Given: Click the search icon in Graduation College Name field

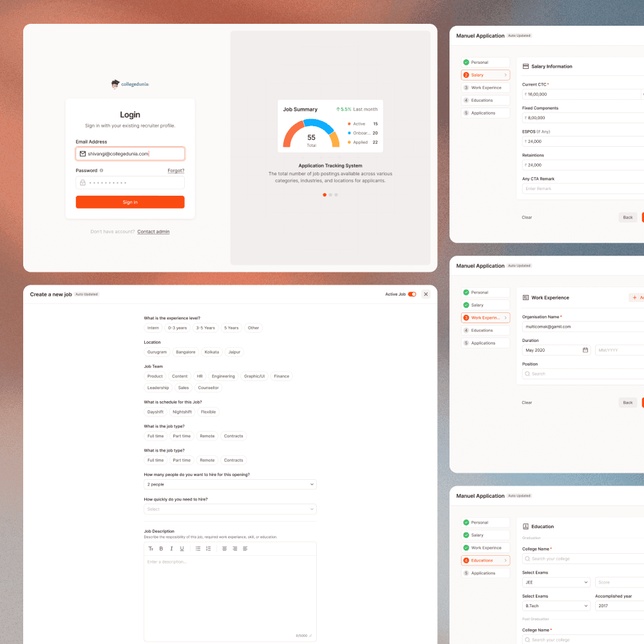Looking at the screenshot, I should (x=527, y=558).
